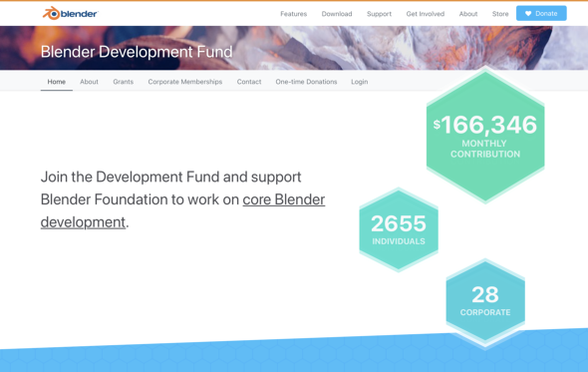Screen dimensions: 588x372
Task: Open One-time Donations tab
Action: pos(306,82)
